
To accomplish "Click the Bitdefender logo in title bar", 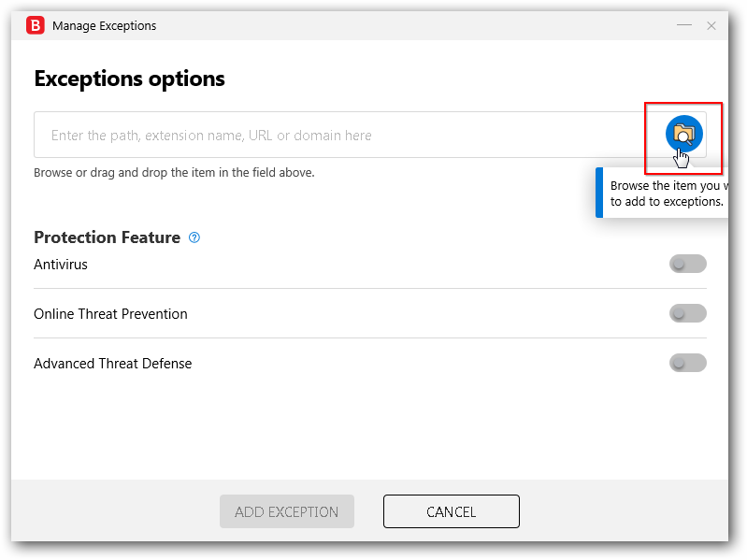I will pos(35,25).
